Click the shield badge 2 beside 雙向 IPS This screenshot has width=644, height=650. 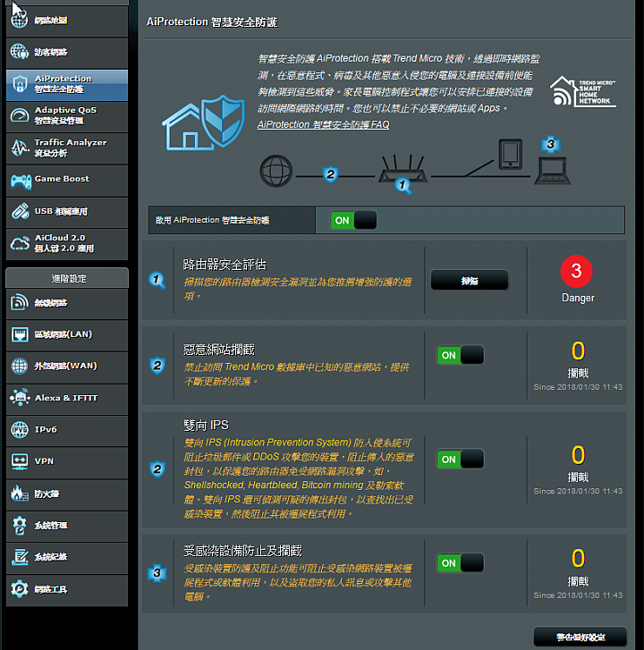tap(157, 469)
